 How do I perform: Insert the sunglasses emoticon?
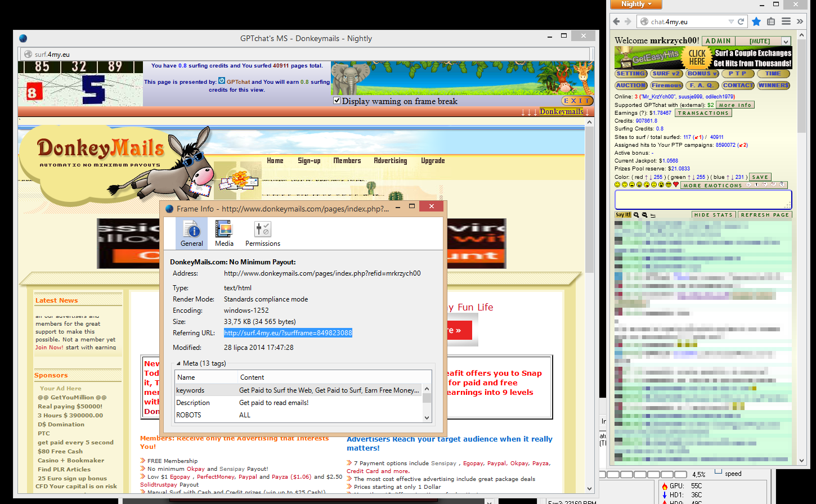point(669,184)
